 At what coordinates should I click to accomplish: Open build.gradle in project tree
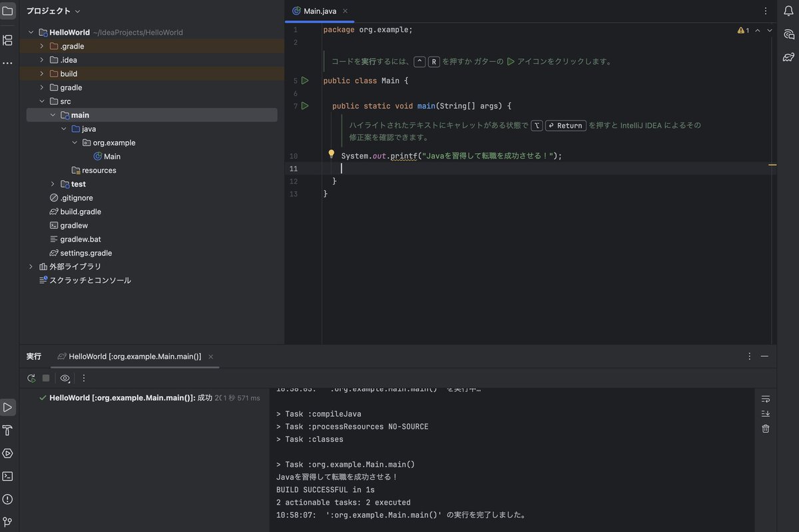[x=75, y=212]
